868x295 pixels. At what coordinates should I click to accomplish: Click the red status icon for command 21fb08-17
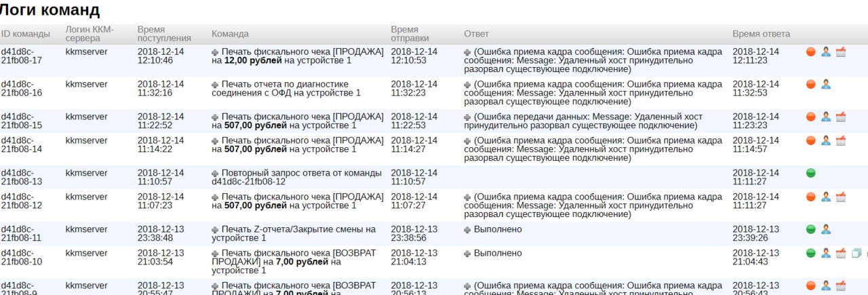810,52
